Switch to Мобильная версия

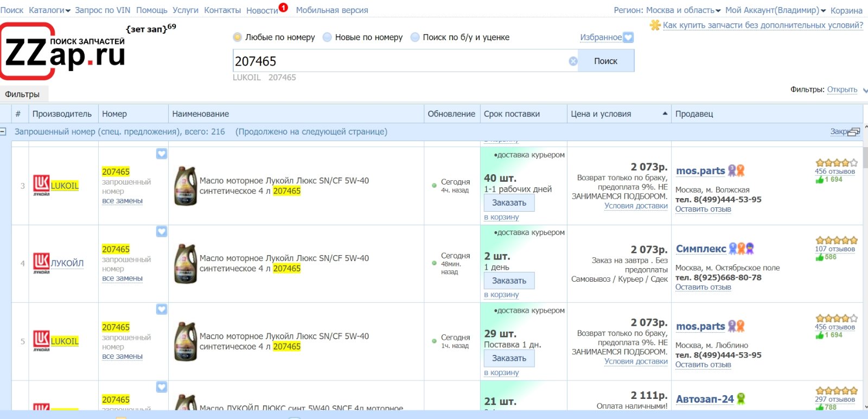coord(332,10)
